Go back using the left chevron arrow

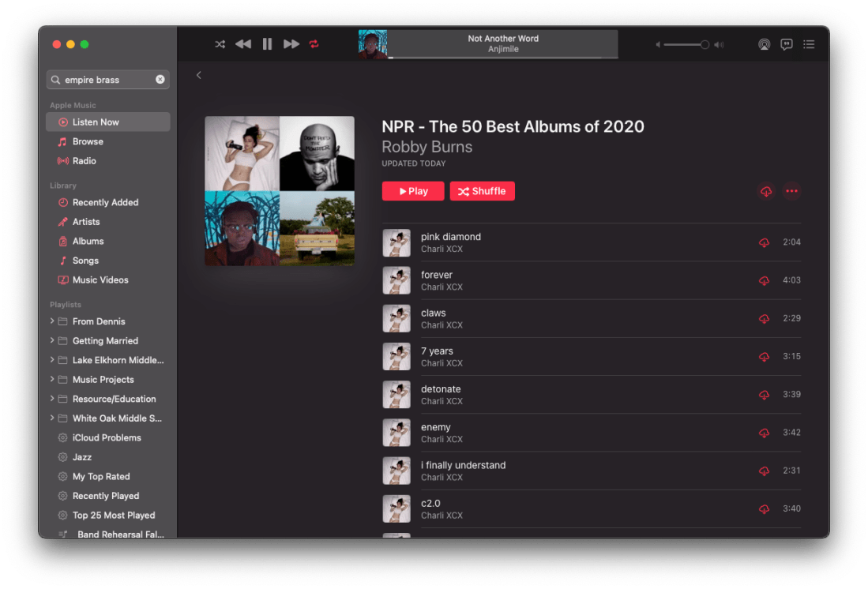[199, 75]
